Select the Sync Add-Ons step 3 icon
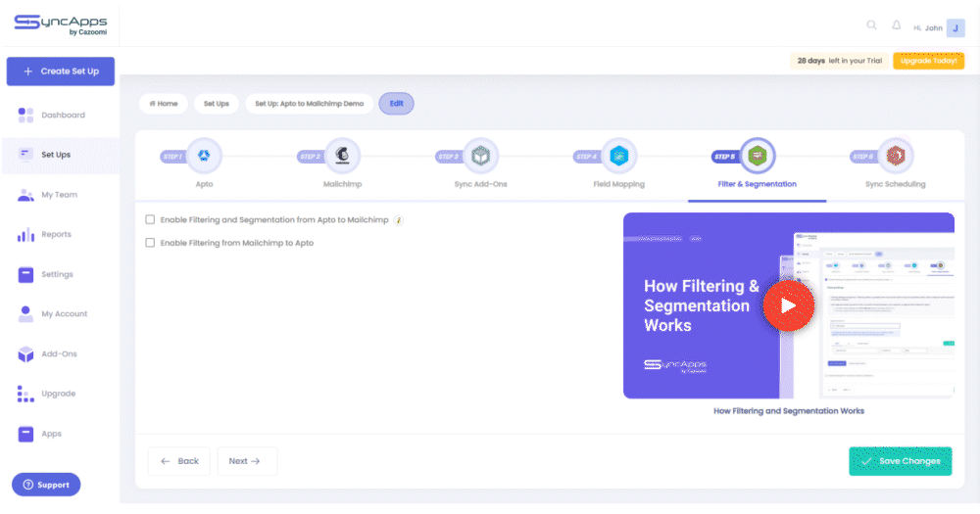 [480, 156]
